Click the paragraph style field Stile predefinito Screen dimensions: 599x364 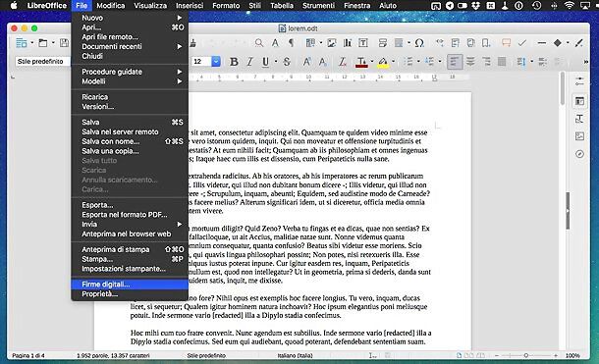(43, 62)
